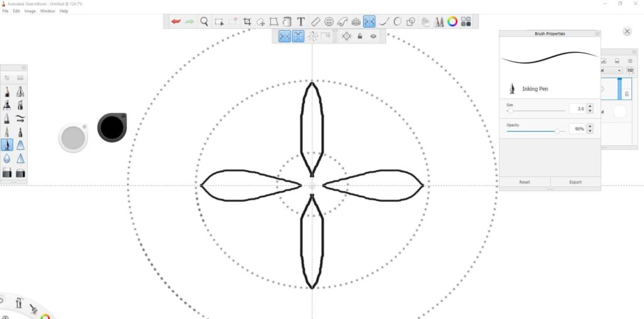
Task: Open the File menu
Action: point(5,11)
